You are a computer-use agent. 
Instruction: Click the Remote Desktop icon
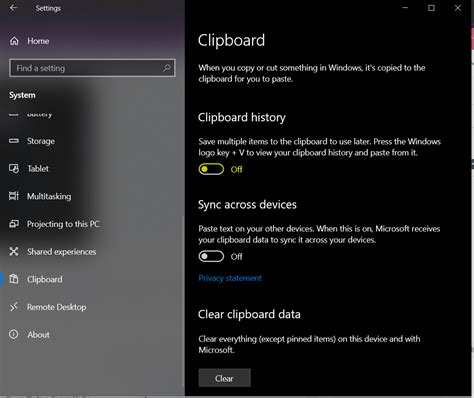pyautogui.click(x=14, y=307)
